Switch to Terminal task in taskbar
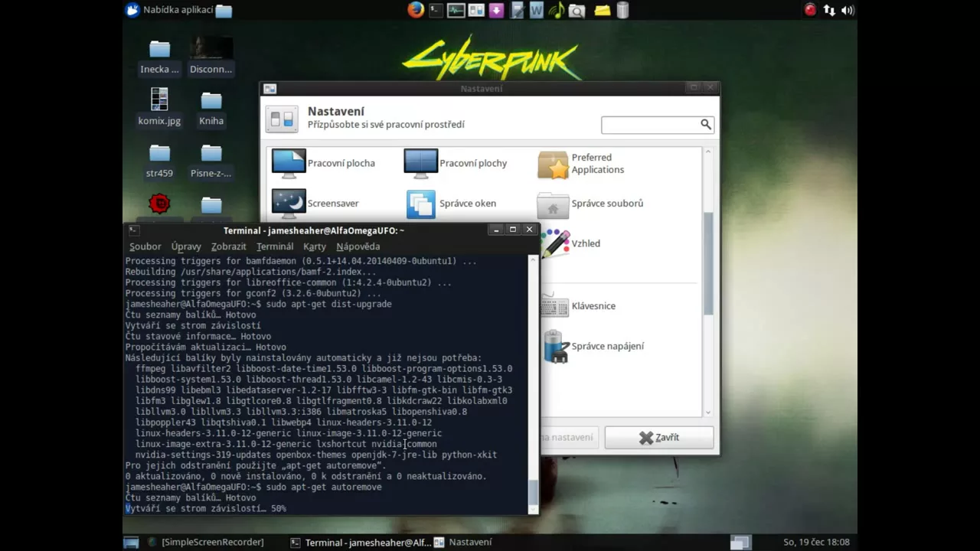This screenshot has width=980, height=551. [361, 542]
